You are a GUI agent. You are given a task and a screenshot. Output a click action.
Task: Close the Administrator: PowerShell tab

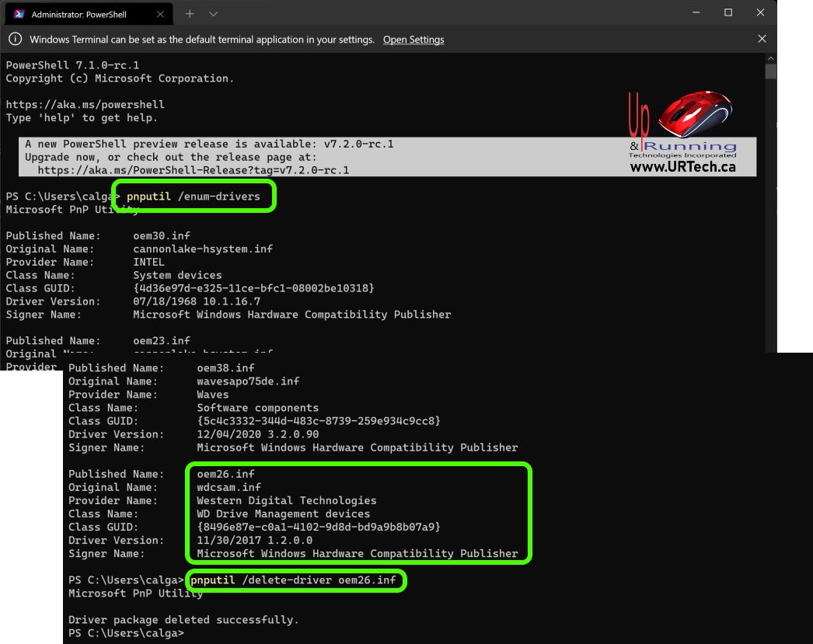pos(162,14)
